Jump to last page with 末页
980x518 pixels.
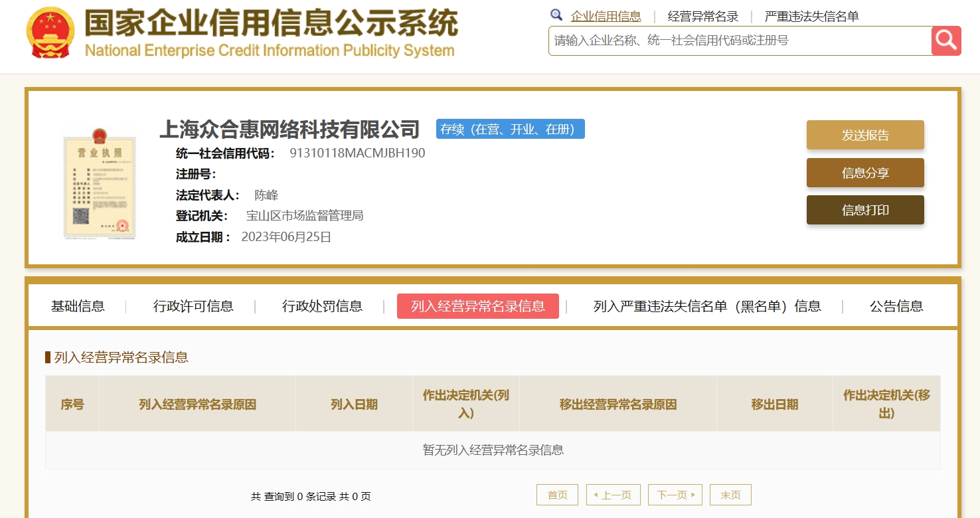730,495
